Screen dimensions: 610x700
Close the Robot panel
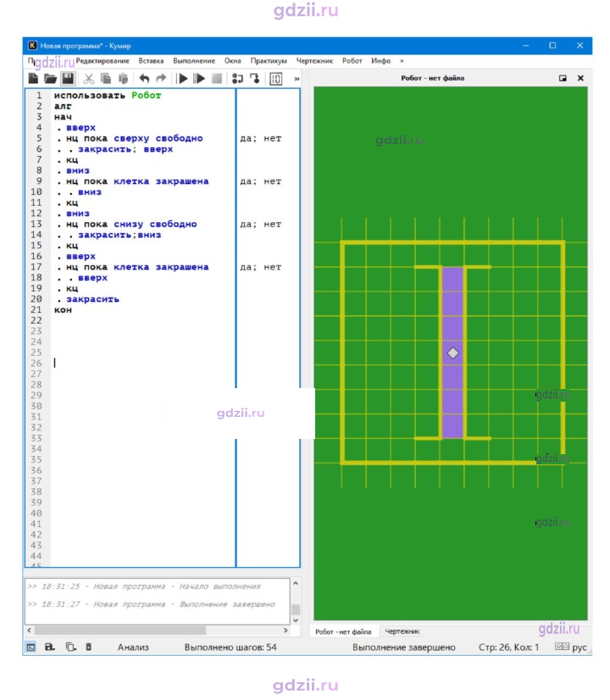pyautogui.click(x=580, y=78)
